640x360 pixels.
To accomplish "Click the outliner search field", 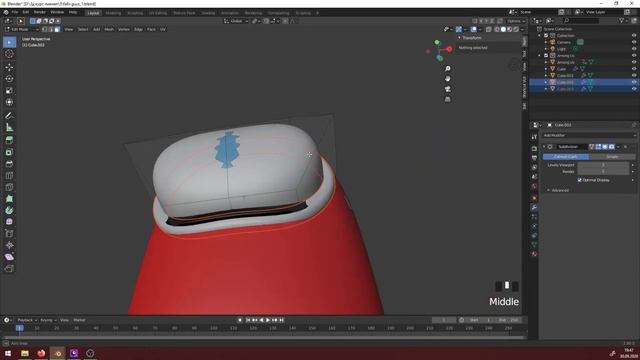I will [x=581, y=20].
